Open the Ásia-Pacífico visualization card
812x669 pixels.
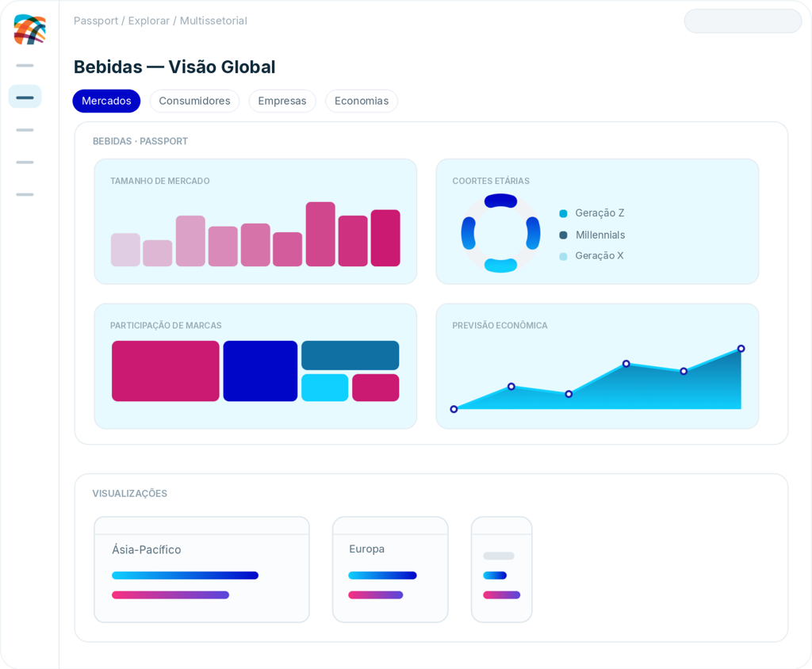201,570
